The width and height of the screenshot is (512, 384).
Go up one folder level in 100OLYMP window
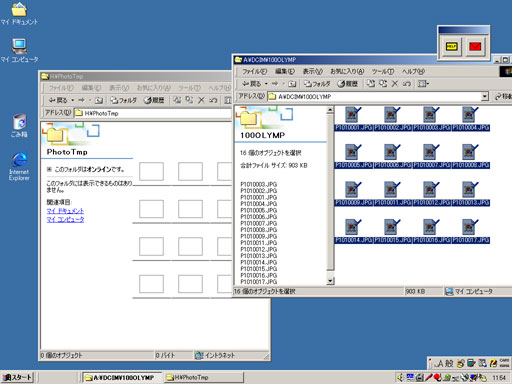click(x=292, y=84)
